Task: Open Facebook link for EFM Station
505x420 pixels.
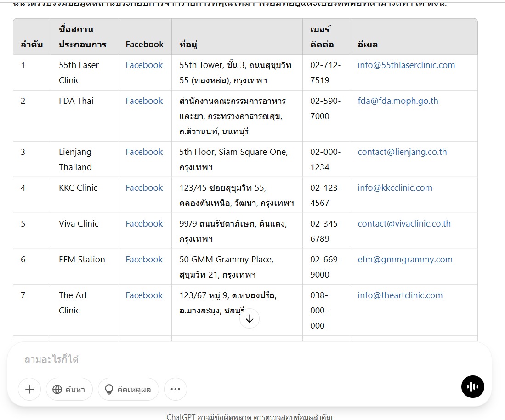Action: pyautogui.click(x=144, y=260)
